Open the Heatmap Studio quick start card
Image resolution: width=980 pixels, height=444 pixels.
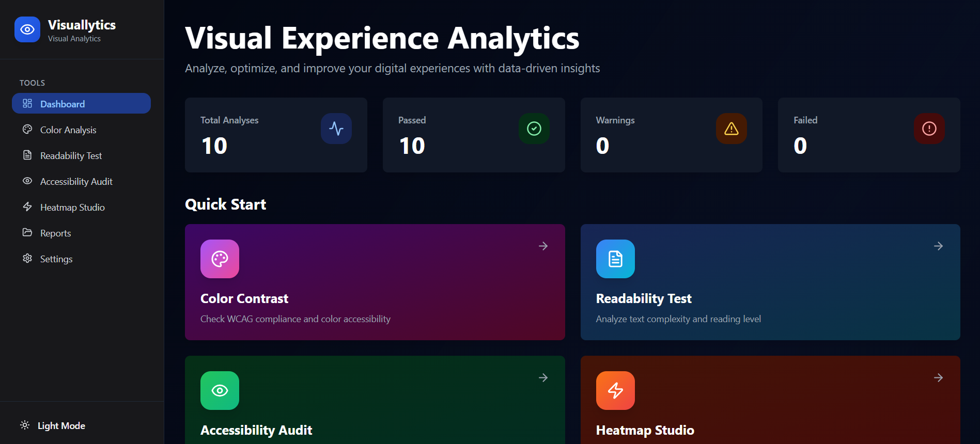pyautogui.click(x=770, y=400)
